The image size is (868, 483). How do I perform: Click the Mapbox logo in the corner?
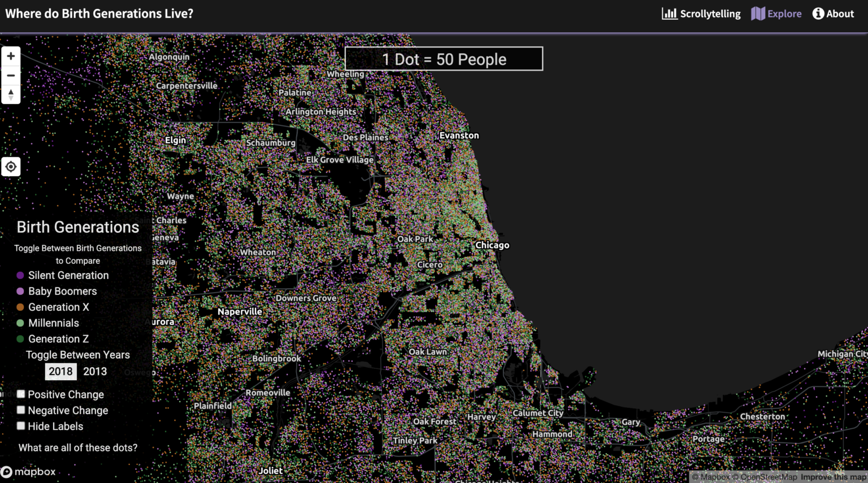[x=29, y=472]
